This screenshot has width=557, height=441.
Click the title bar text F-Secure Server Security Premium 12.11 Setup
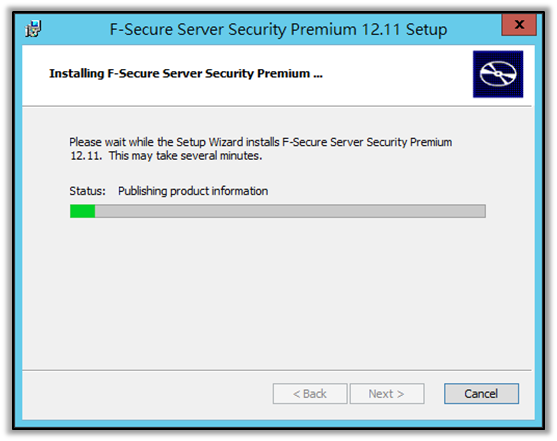click(x=278, y=29)
